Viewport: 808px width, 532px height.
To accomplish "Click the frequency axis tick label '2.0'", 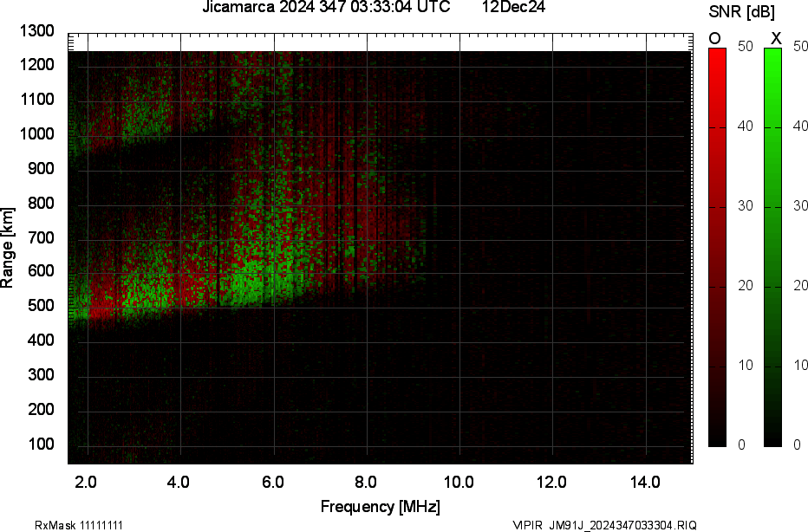I will pyautogui.click(x=85, y=483).
